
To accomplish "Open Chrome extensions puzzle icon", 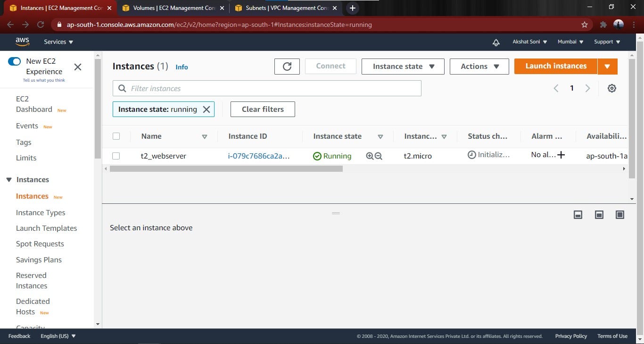I will tap(603, 25).
